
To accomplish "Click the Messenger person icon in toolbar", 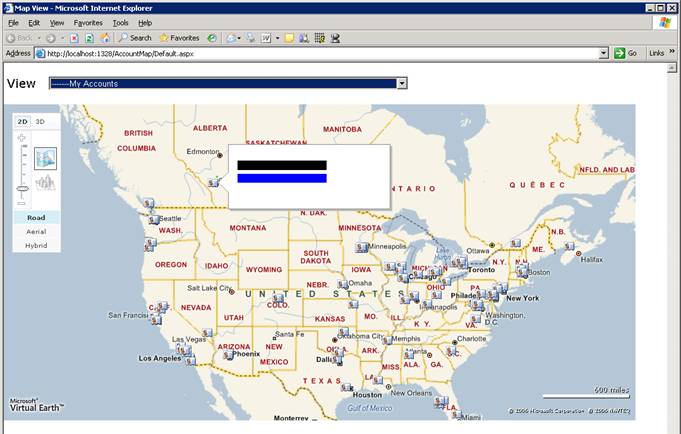I will pyautogui.click(x=335, y=38).
